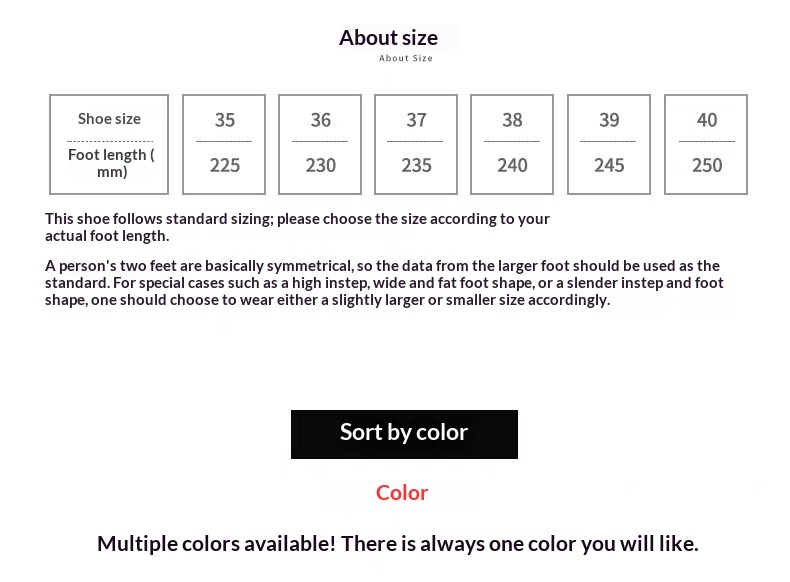Click the large About size heading

coord(388,38)
